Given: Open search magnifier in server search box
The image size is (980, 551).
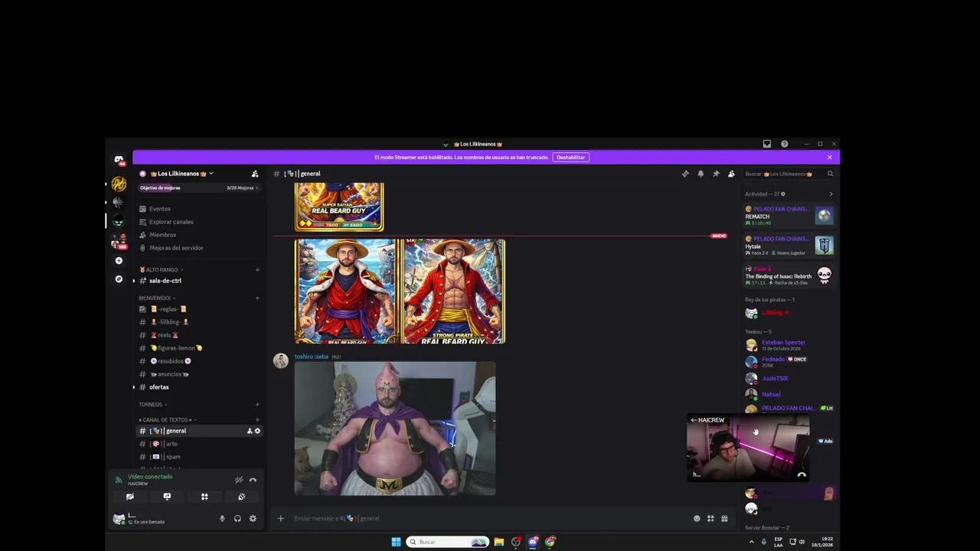Looking at the screenshot, I should pyautogui.click(x=830, y=174).
